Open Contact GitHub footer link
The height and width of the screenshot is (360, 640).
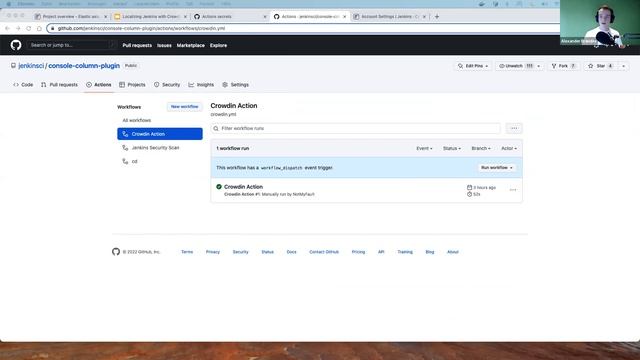click(x=324, y=252)
